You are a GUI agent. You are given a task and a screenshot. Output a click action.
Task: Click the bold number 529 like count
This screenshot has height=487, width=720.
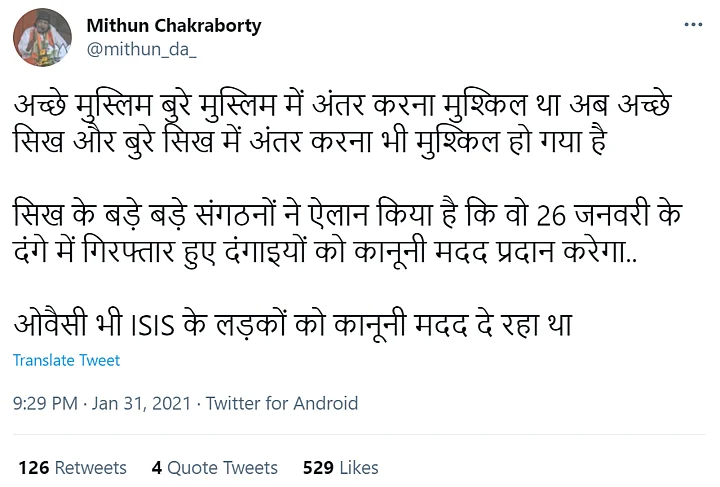pyautogui.click(x=318, y=467)
